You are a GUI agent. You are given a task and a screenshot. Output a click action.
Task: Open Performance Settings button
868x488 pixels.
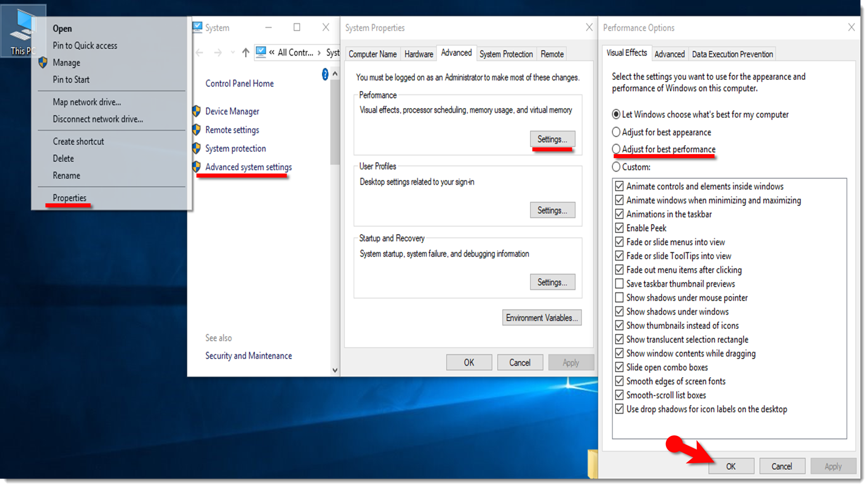(552, 139)
